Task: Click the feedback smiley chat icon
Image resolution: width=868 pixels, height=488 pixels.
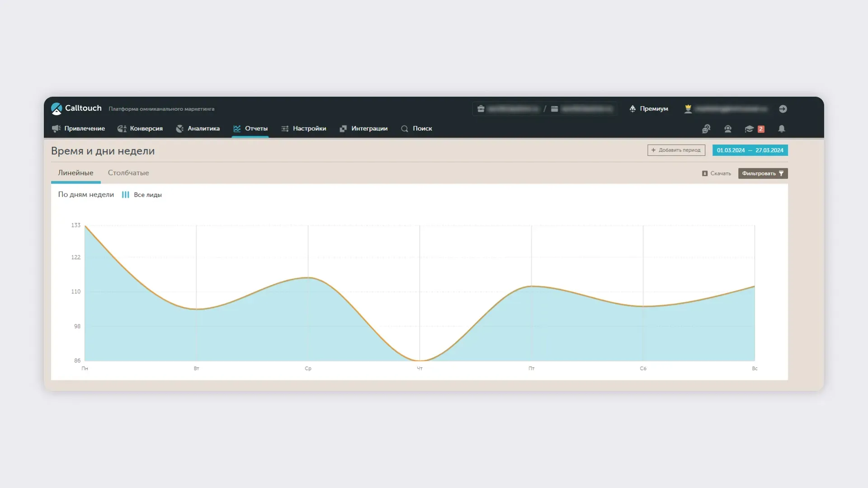Action: coord(706,129)
